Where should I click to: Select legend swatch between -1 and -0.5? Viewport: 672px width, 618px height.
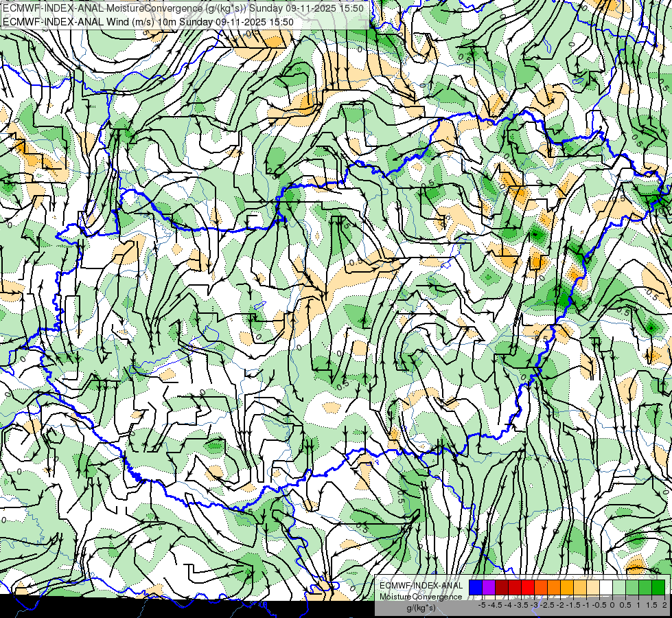click(593, 588)
